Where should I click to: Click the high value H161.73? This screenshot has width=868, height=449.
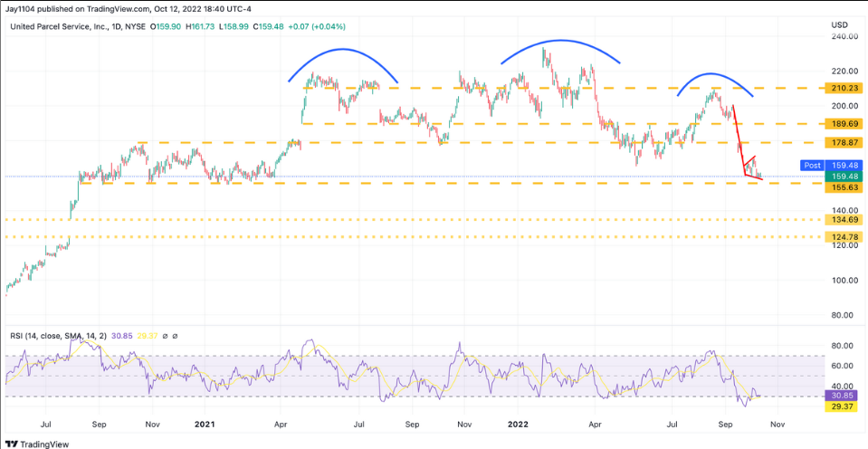[x=199, y=26]
